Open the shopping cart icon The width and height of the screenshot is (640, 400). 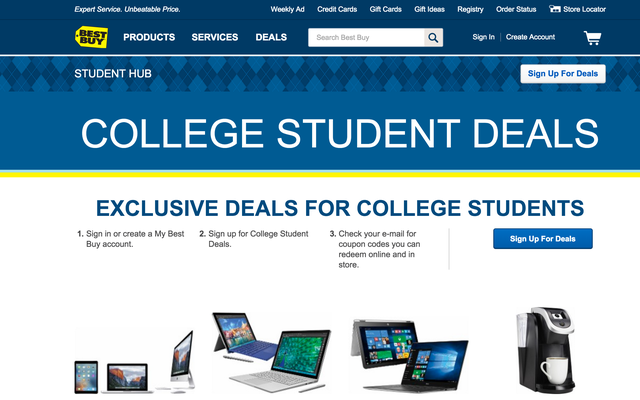pos(592,38)
